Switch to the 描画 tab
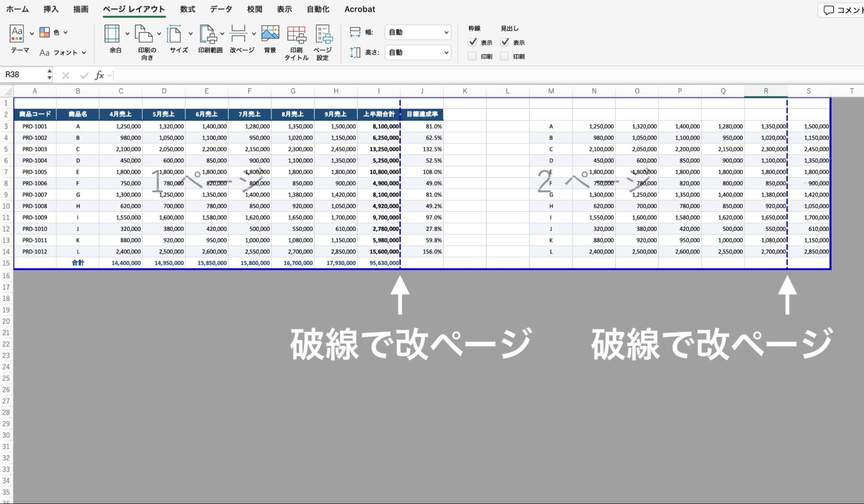Image resolution: width=864 pixels, height=504 pixels. [81, 9]
